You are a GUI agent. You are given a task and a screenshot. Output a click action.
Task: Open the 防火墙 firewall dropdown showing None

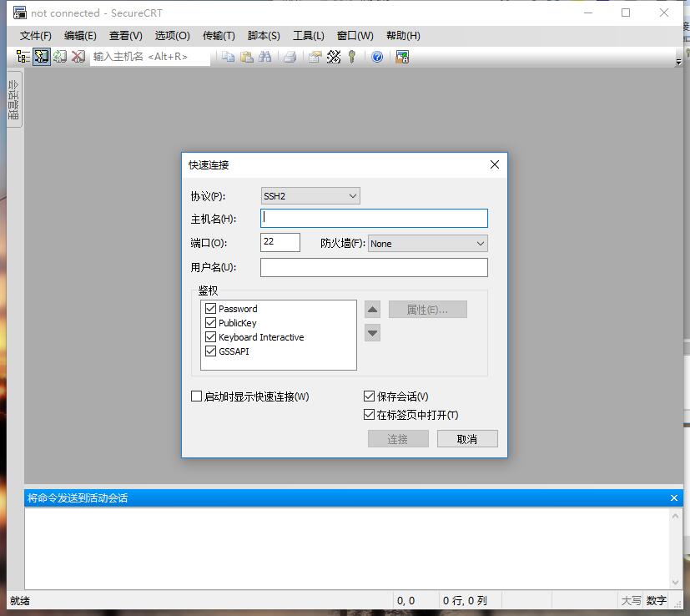click(x=427, y=244)
